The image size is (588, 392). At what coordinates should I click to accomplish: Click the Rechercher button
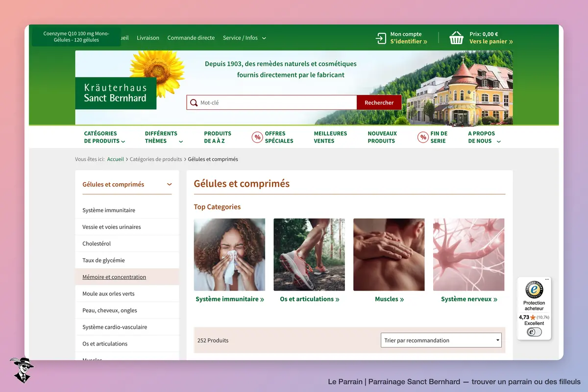[x=379, y=102]
